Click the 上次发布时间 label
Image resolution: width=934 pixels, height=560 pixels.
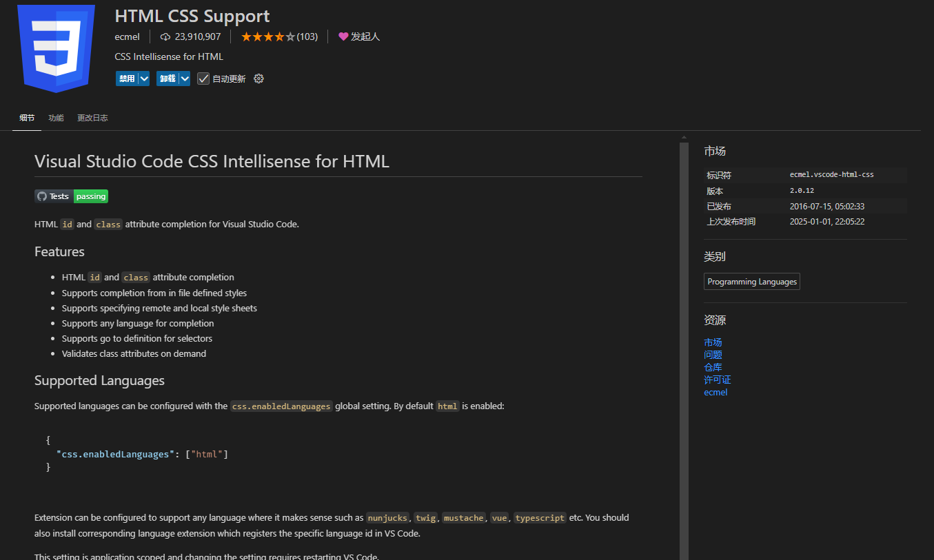[x=731, y=221]
